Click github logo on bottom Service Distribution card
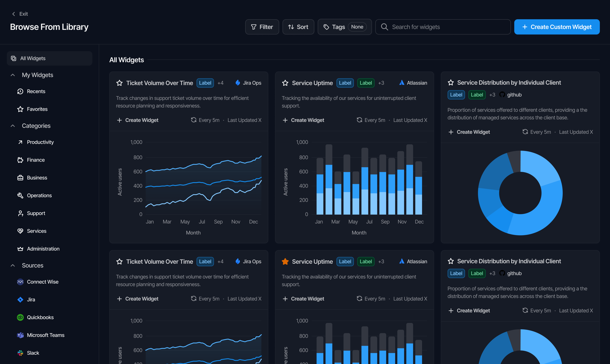The image size is (610, 364). point(502,273)
